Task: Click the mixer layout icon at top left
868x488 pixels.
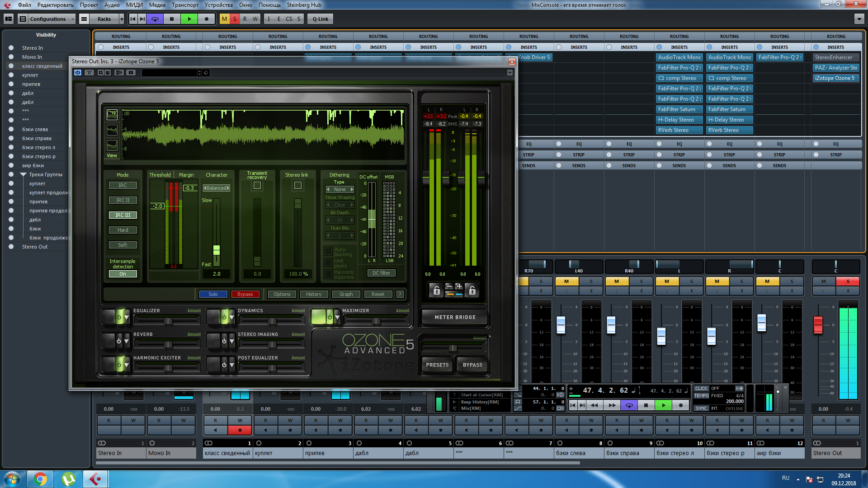Action: (x=9, y=19)
